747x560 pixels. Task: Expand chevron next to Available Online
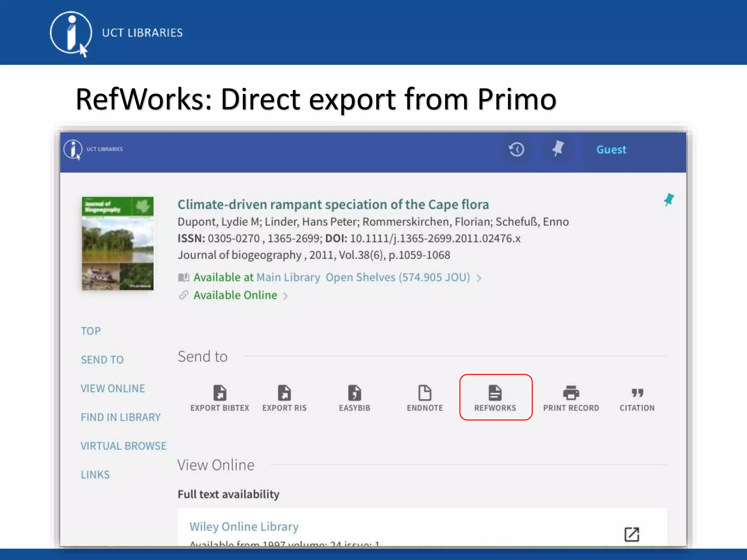pyautogui.click(x=286, y=296)
